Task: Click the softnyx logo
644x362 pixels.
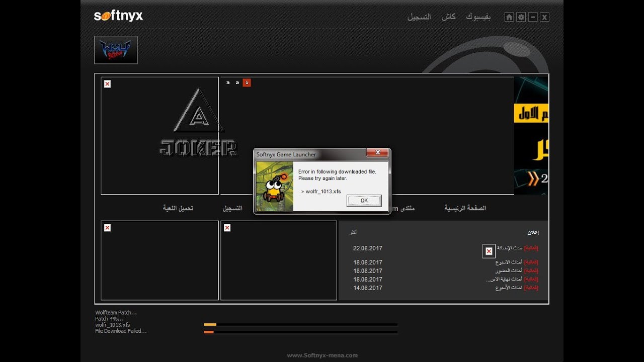Action: coord(118,16)
